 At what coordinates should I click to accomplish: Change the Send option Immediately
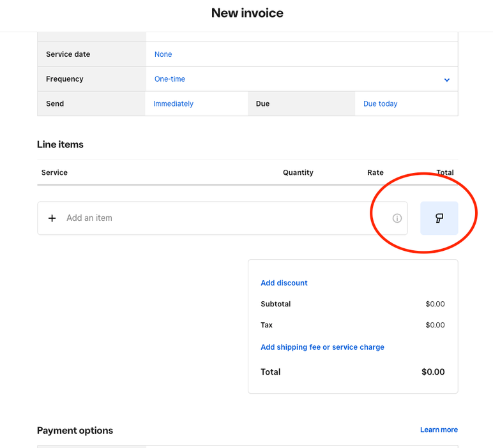click(173, 103)
